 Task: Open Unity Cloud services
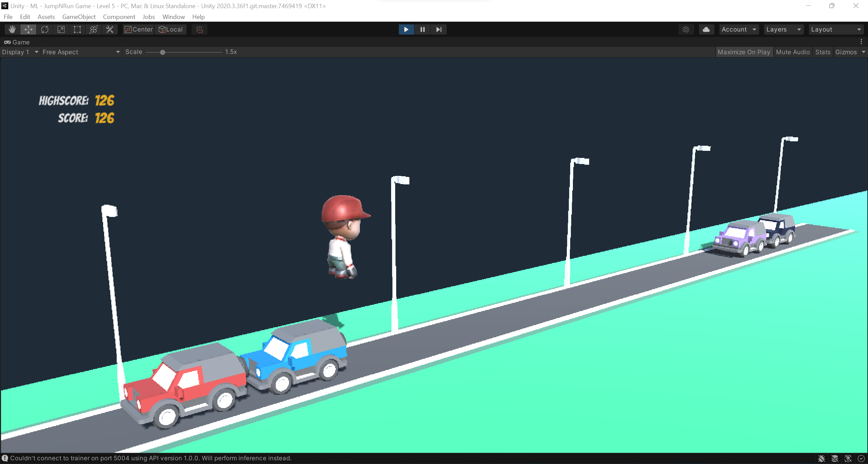(706, 29)
